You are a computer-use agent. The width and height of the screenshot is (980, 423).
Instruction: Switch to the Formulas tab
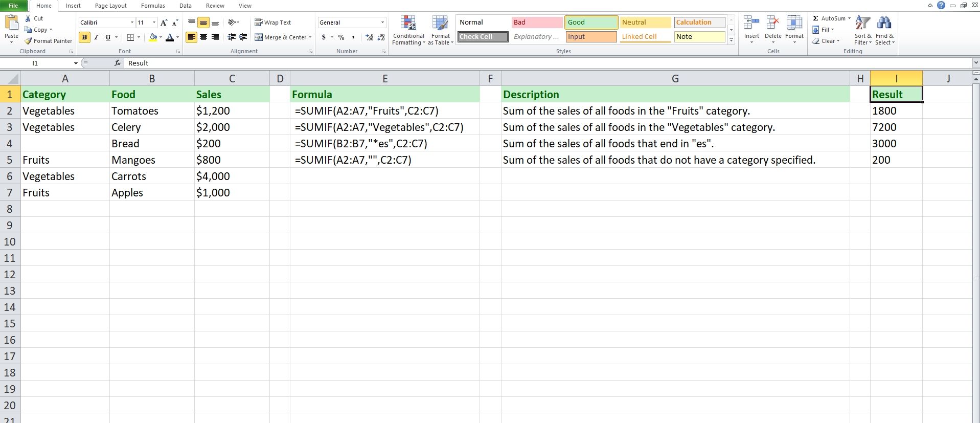tap(153, 6)
